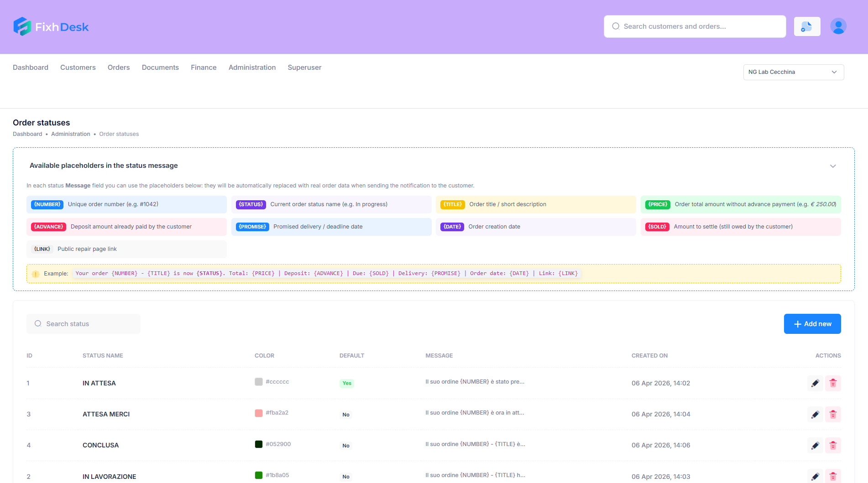The height and width of the screenshot is (483, 868).
Task: Click the No badge for CONCLUSA
Action: point(346,446)
